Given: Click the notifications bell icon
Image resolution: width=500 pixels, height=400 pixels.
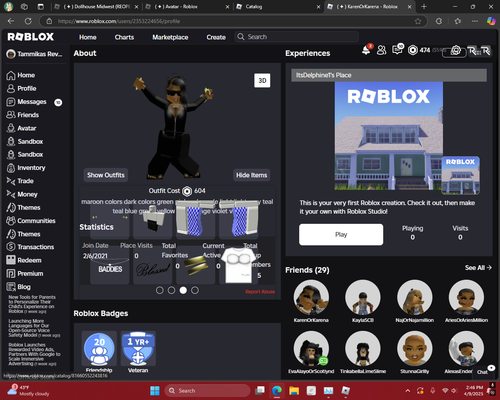Looking at the screenshot, I should point(366,50).
